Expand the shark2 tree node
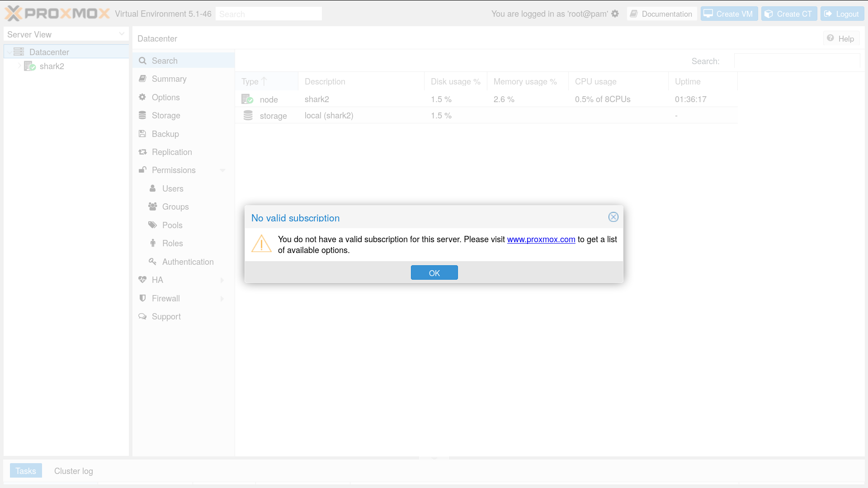The width and height of the screenshot is (868, 488). point(19,66)
